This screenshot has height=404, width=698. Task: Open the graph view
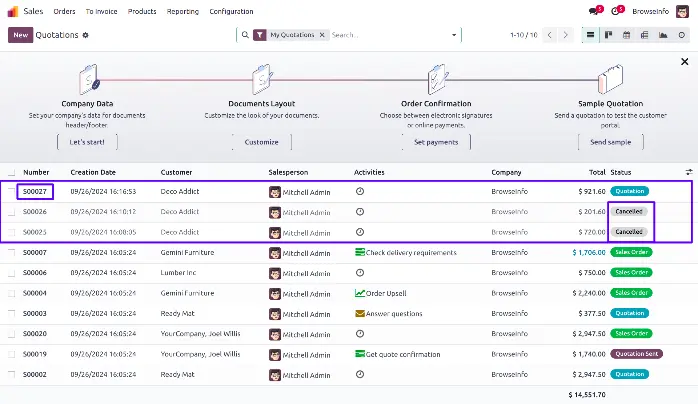tap(663, 35)
